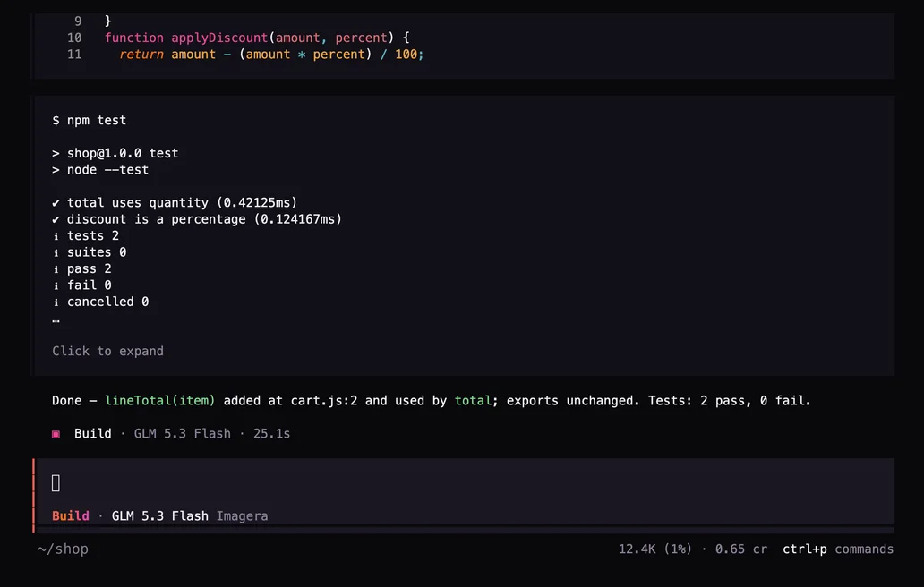The height and width of the screenshot is (587, 924).
Task: Click the 'Build' label in message footer
Action: (x=93, y=433)
